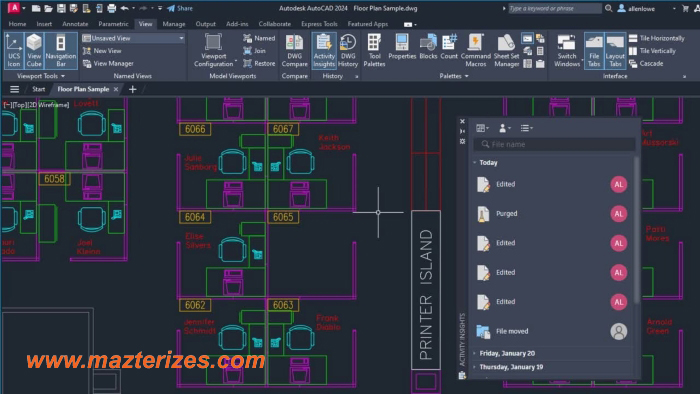Tile windows horizontally
This screenshot has height=394, width=700.
(x=656, y=38)
